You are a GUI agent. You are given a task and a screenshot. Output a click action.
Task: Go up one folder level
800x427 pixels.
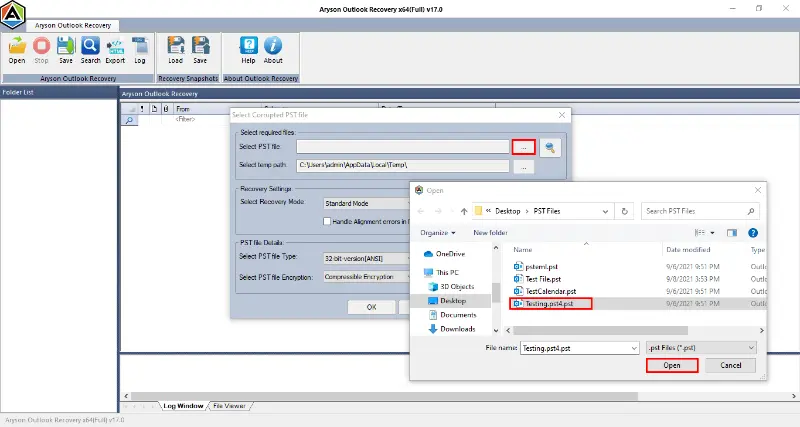coord(464,211)
